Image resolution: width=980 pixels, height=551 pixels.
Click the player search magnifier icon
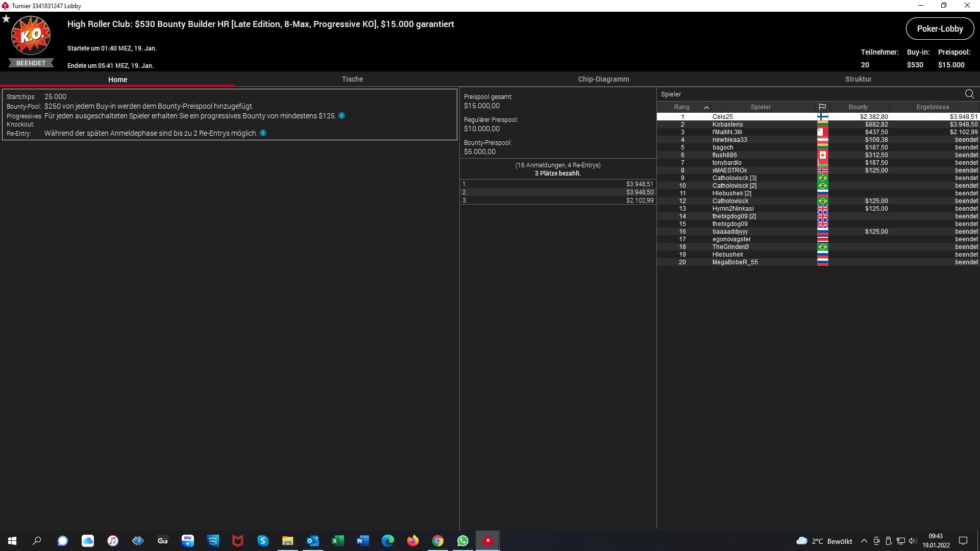tap(969, 94)
